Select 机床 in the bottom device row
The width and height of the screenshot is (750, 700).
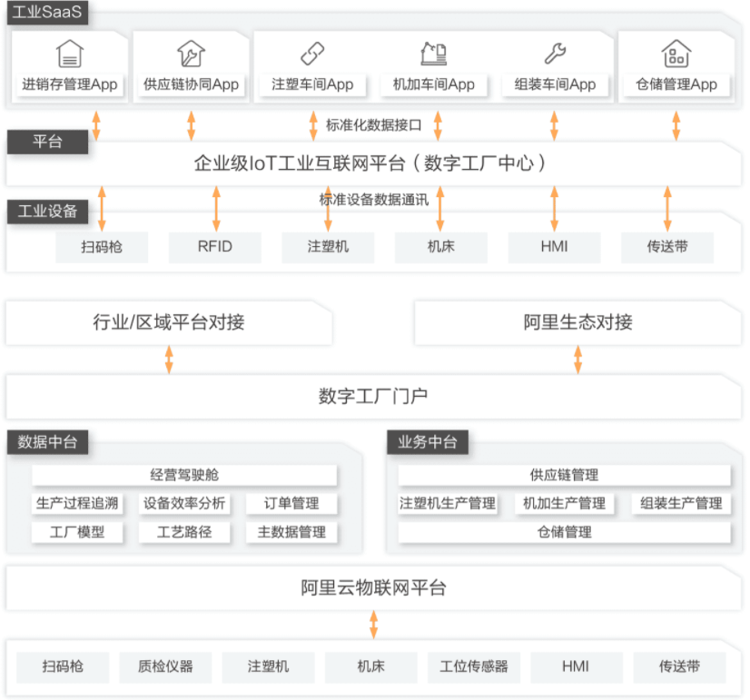coord(371,667)
